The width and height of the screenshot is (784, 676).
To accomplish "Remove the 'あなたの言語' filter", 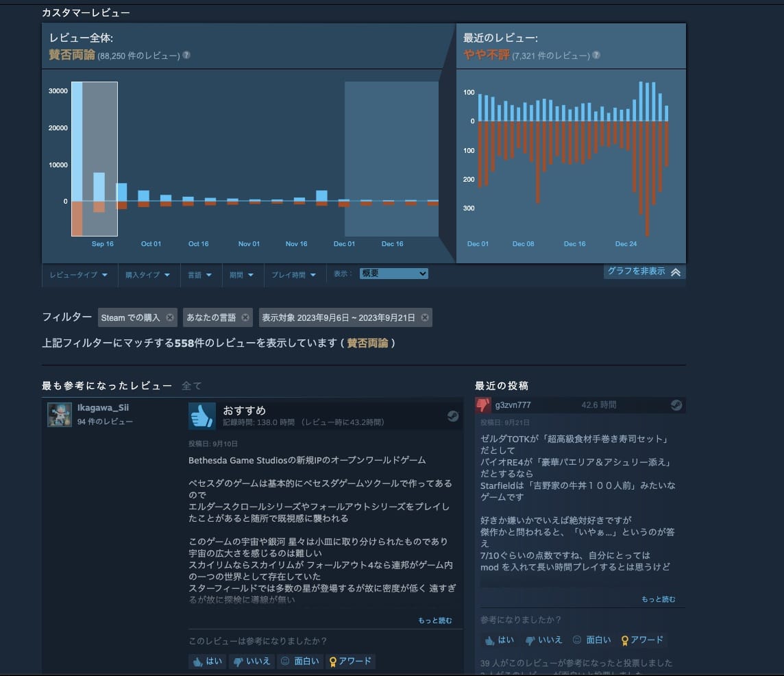I will 245,317.
